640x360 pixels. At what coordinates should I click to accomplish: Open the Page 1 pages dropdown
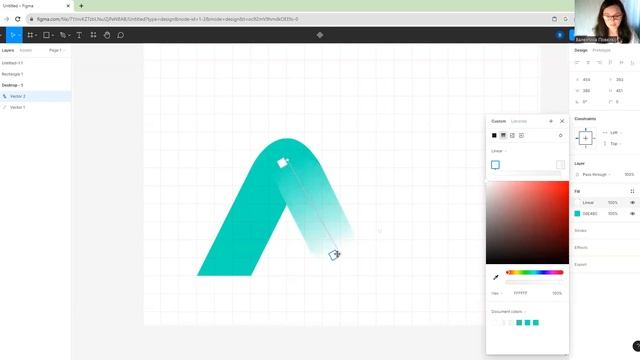[57, 50]
